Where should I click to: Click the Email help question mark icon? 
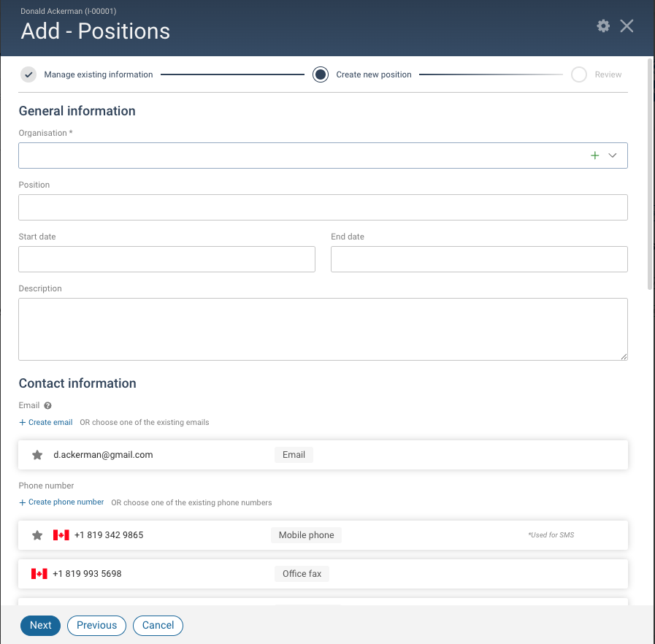tap(47, 405)
